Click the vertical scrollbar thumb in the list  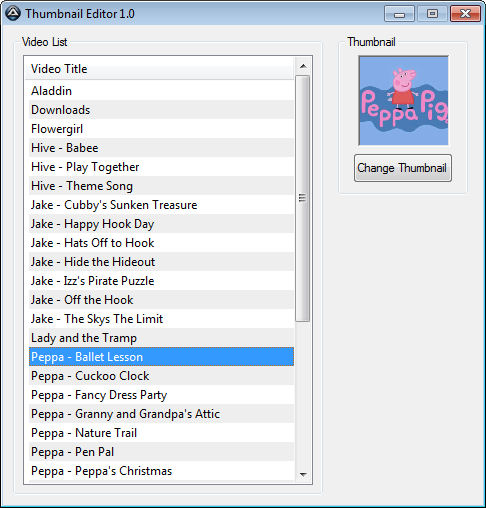[303, 198]
